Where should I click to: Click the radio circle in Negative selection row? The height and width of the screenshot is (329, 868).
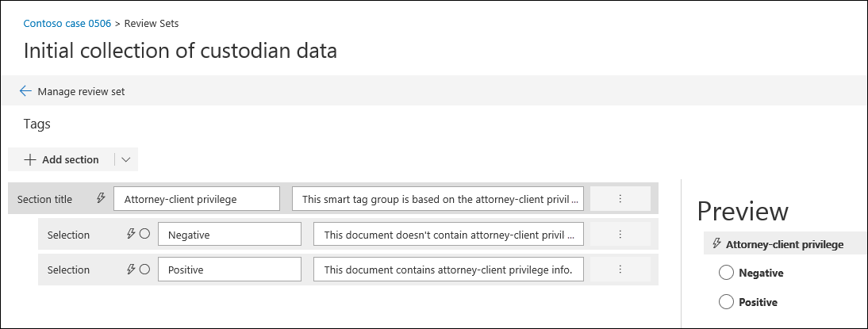(144, 235)
